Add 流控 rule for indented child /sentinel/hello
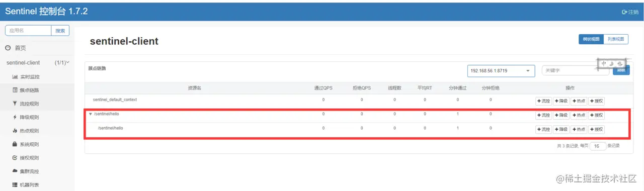 (x=543, y=129)
